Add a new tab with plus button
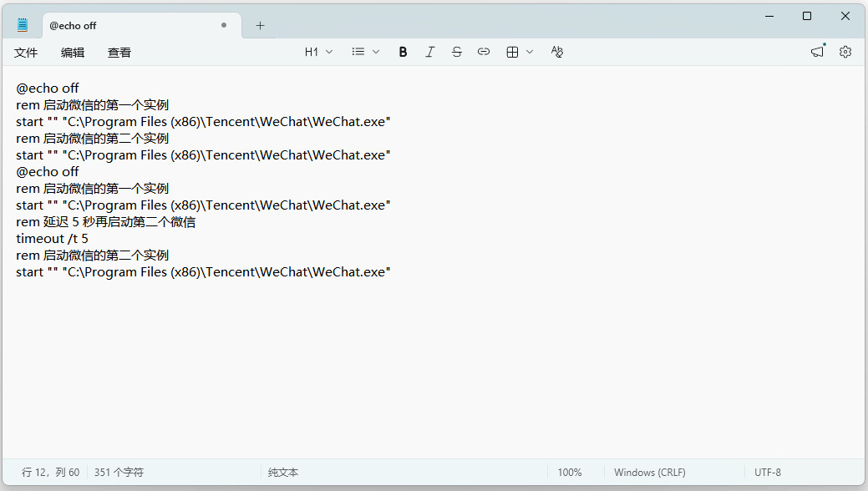The image size is (868, 491). (260, 25)
